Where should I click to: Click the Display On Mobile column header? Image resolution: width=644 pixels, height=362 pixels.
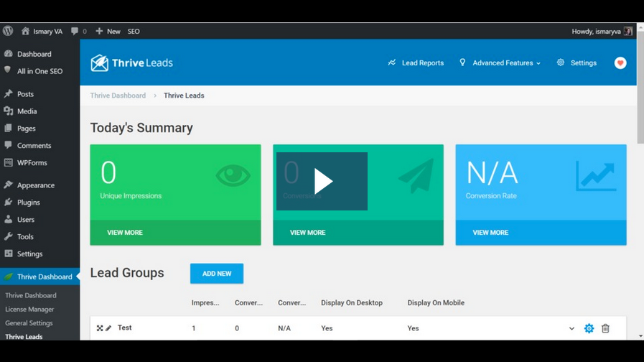pos(436,303)
